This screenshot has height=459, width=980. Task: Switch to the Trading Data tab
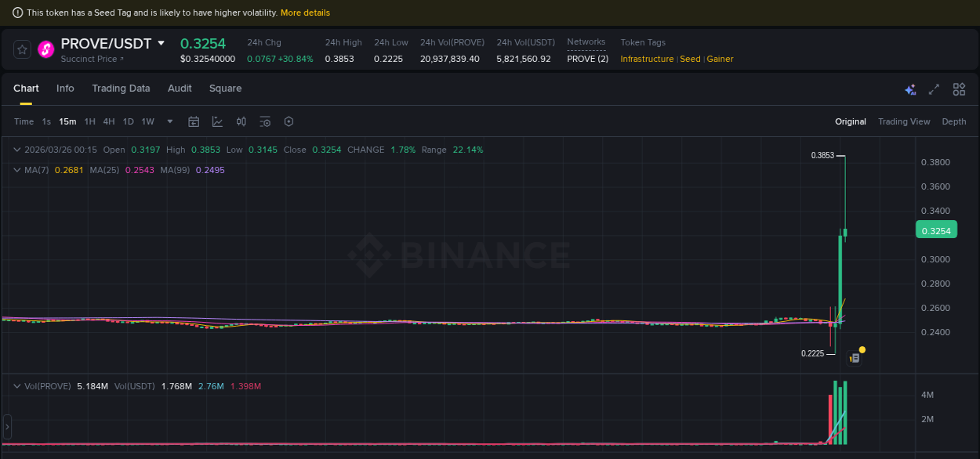pos(121,89)
